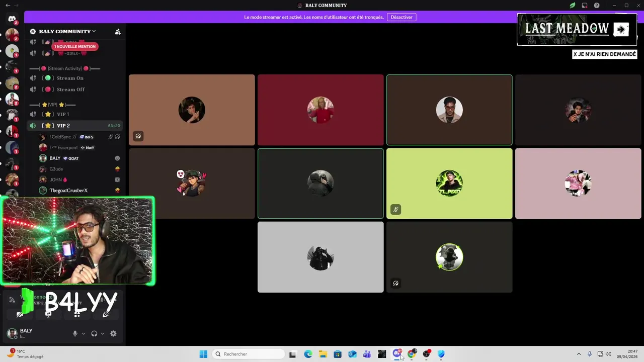The width and height of the screenshot is (644, 362).
Task: Click deafened icon on bottom dark tile
Action: click(395, 283)
